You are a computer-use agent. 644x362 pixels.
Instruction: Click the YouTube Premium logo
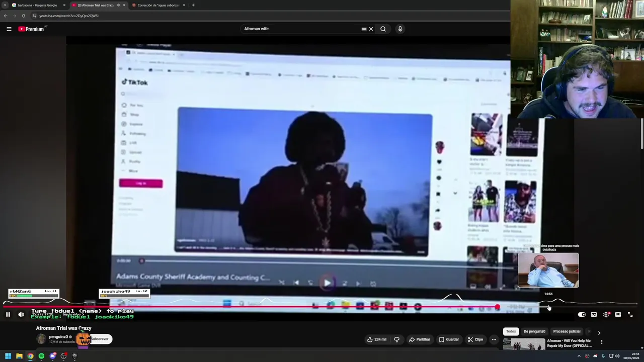[32, 29]
